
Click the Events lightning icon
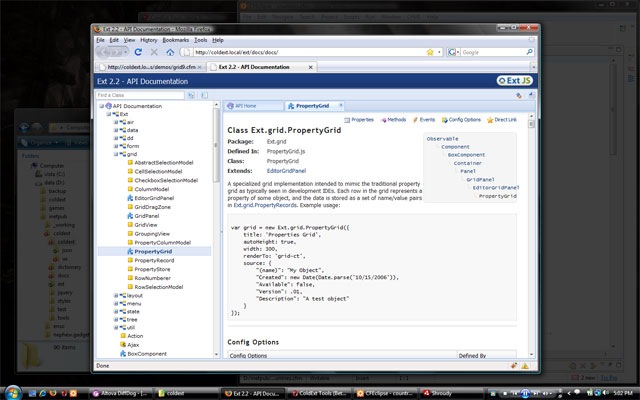[416, 120]
